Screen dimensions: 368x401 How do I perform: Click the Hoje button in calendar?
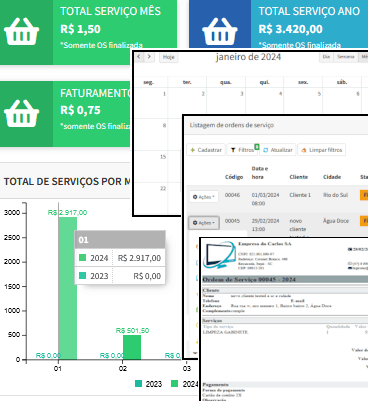[x=169, y=57]
